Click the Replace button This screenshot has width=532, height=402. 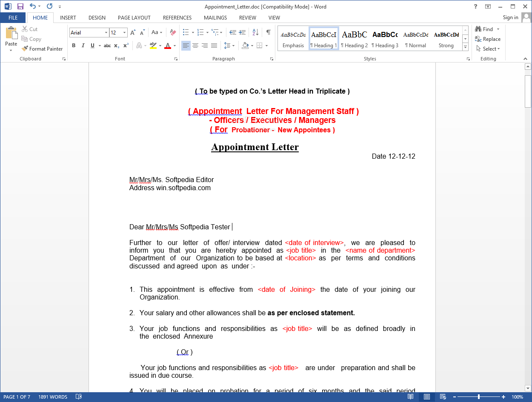point(488,39)
